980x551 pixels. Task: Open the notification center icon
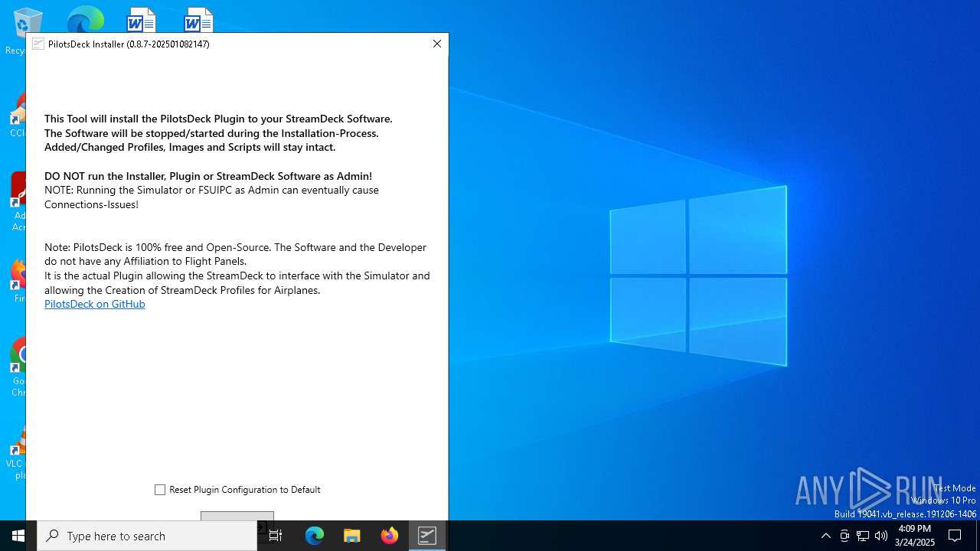tap(955, 536)
